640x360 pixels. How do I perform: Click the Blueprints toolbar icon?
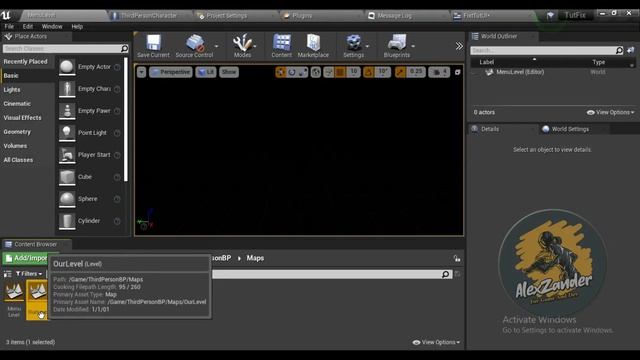coord(397,46)
